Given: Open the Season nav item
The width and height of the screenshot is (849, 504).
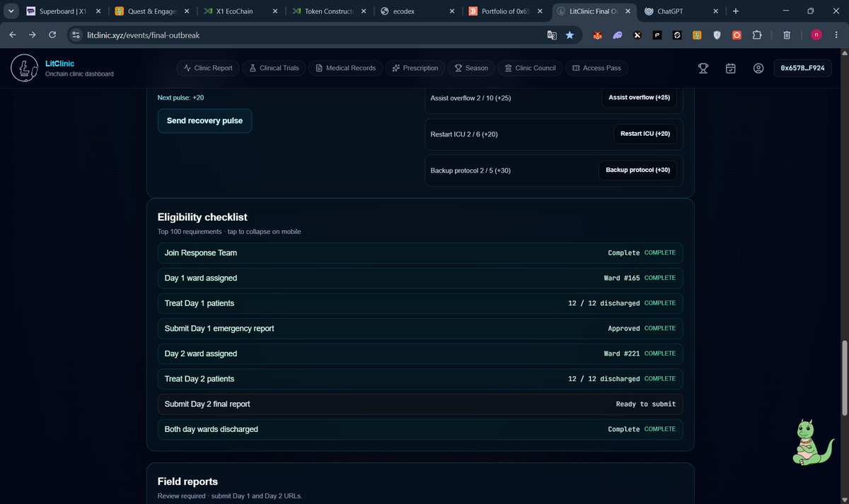Looking at the screenshot, I should point(471,68).
